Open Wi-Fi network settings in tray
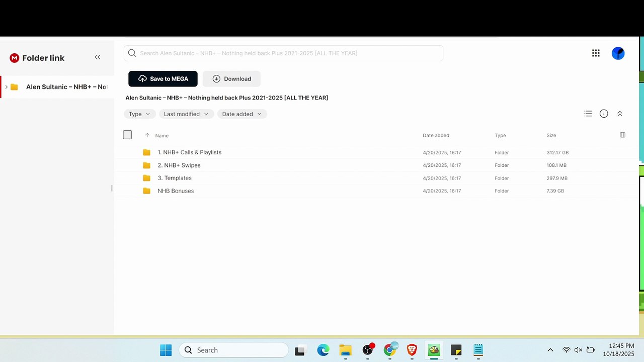Image resolution: width=644 pixels, height=362 pixels. click(x=567, y=350)
